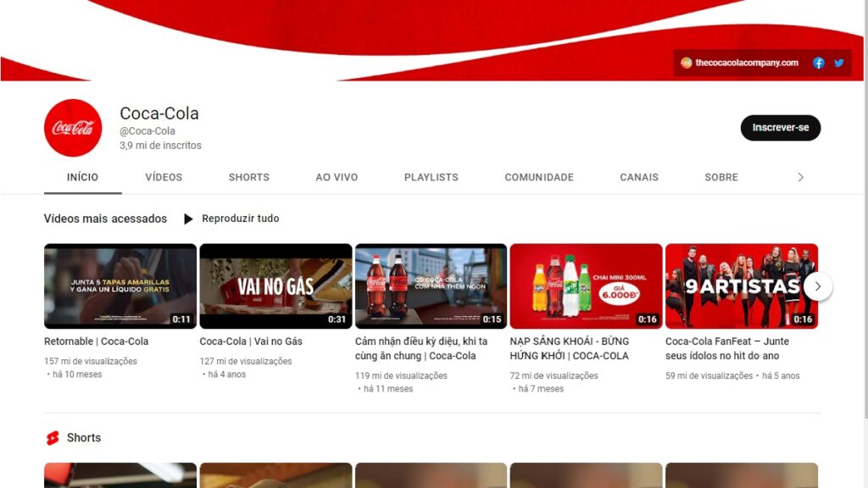Click the title Coca-Cola FanFeat – Junte seus ídolos
Screen dimensions: 868x488
point(726,348)
